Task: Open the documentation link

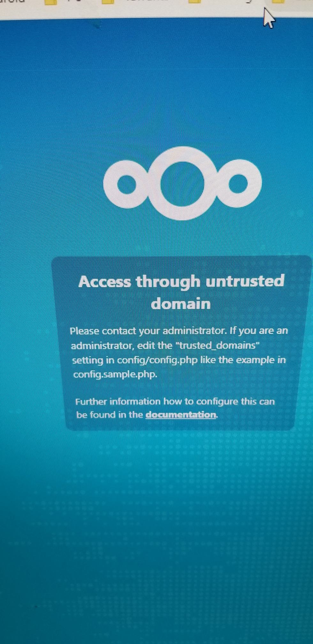Action: point(181,415)
